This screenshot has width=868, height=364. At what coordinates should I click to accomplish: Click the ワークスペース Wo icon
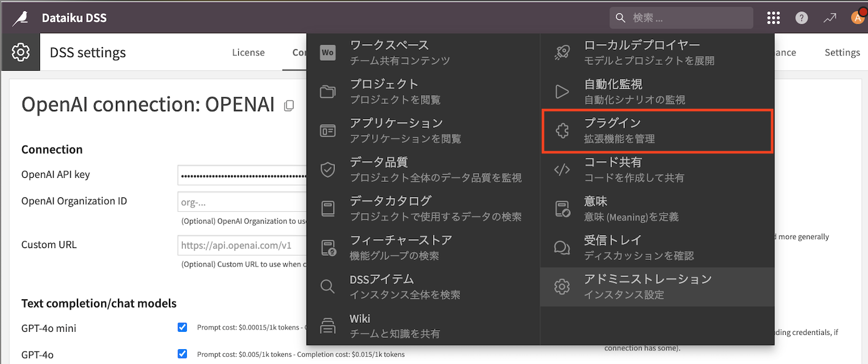point(327,52)
